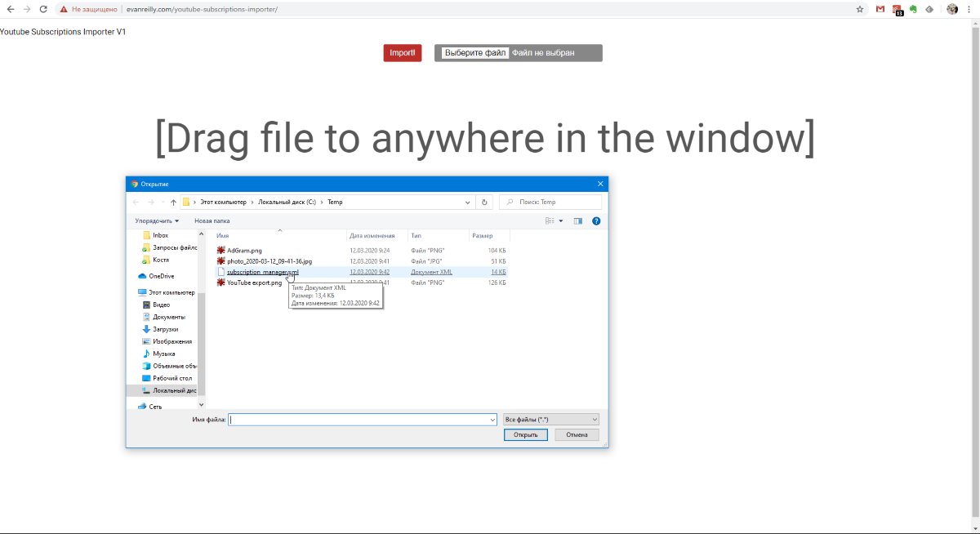Open 'Рабочий стол' desktop in sidebar

click(x=167, y=378)
